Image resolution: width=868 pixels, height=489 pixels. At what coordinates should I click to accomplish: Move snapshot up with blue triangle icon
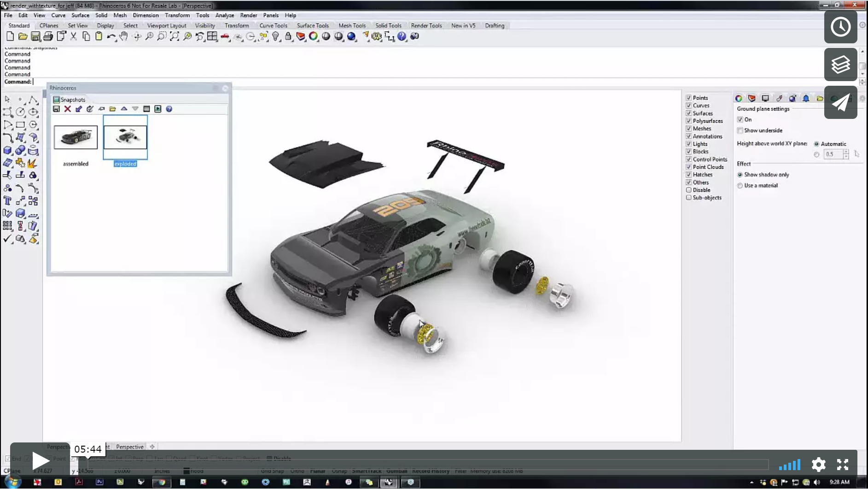click(124, 109)
